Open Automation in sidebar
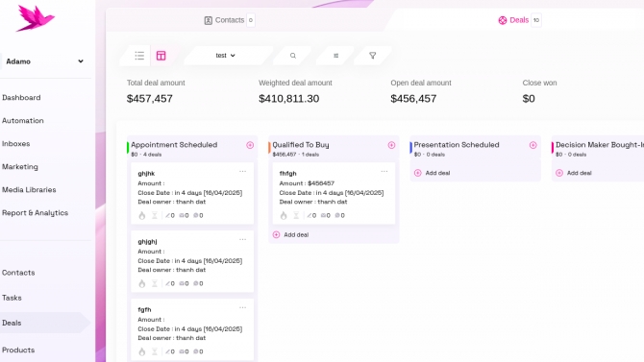This screenshot has height=362, width=644. click(x=23, y=121)
